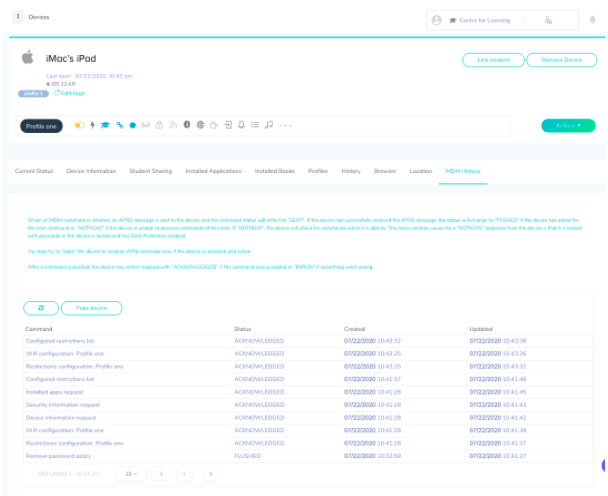Click the lightning bolt charging icon
Screen dimensions: 608x496
[92, 125]
